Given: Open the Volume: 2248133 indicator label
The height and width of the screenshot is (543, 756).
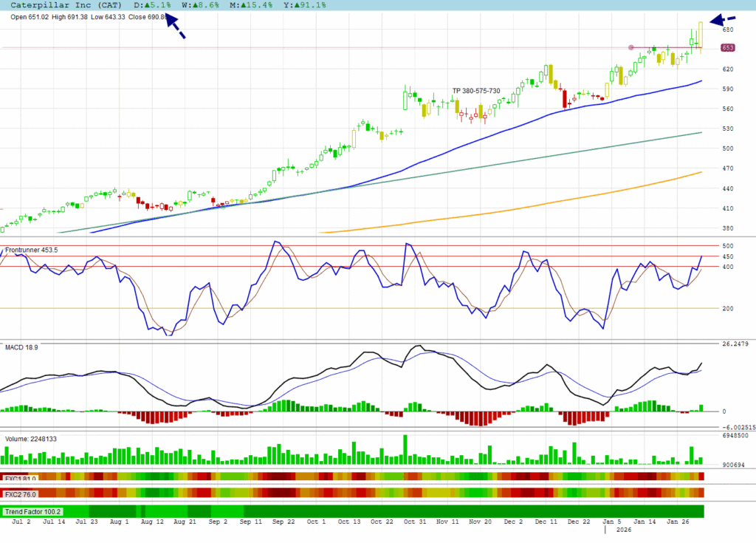Looking at the screenshot, I should coord(31,439).
